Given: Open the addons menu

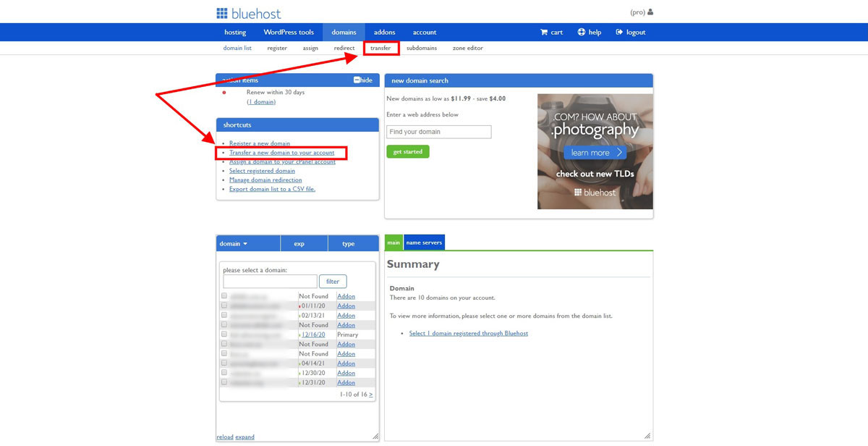Looking at the screenshot, I should tap(385, 32).
